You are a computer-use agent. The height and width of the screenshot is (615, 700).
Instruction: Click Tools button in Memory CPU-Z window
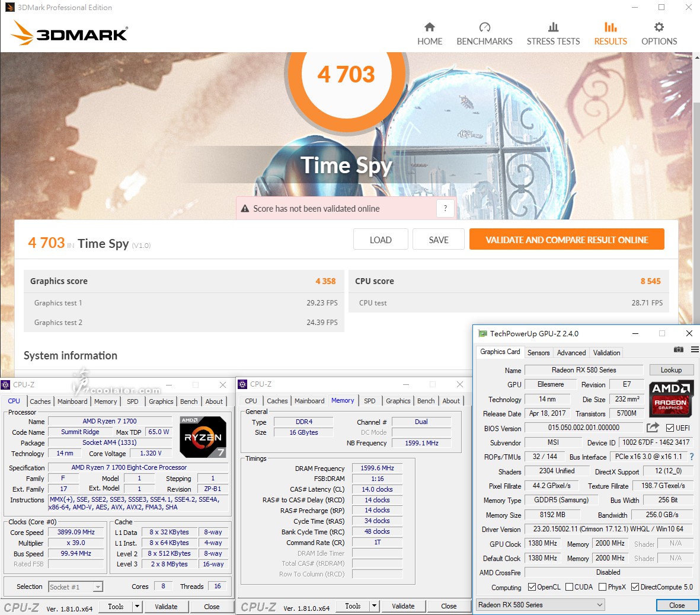click(x=353, y=606)
